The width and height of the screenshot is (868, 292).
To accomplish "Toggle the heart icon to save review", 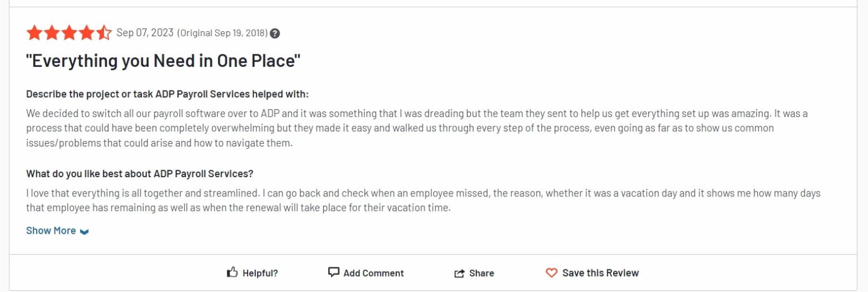I will [x=551, y=273].
